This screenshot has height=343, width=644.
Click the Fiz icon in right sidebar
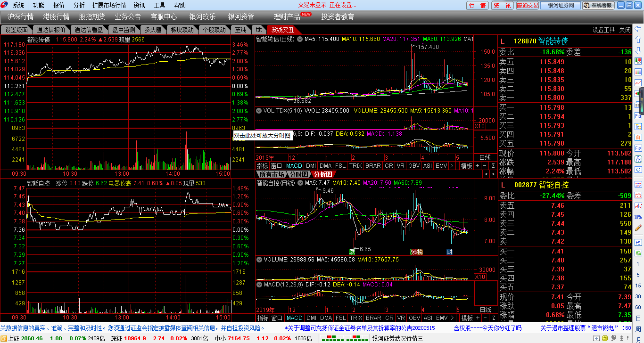[638, 148]
